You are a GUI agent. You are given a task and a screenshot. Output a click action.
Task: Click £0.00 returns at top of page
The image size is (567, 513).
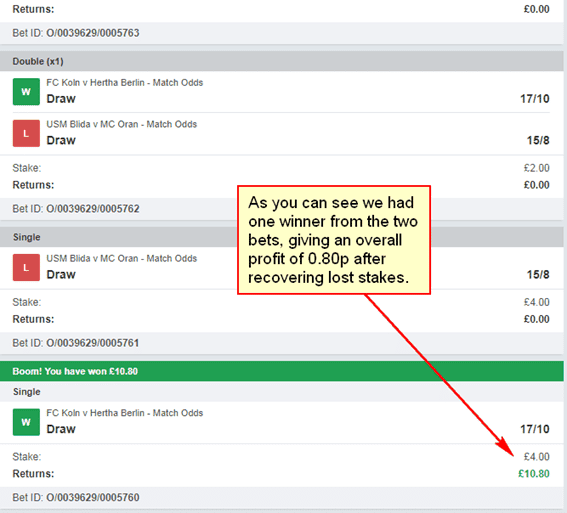coord(537,9)
